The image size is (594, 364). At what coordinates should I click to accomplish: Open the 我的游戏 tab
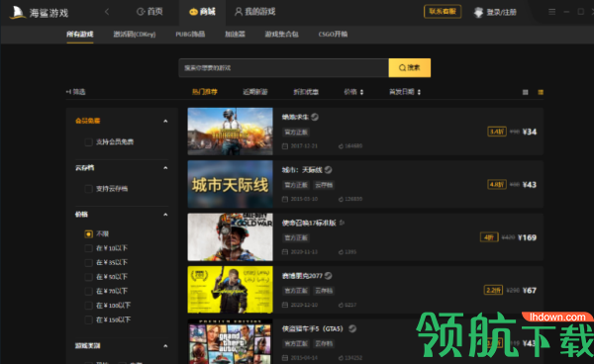(255, 12)
